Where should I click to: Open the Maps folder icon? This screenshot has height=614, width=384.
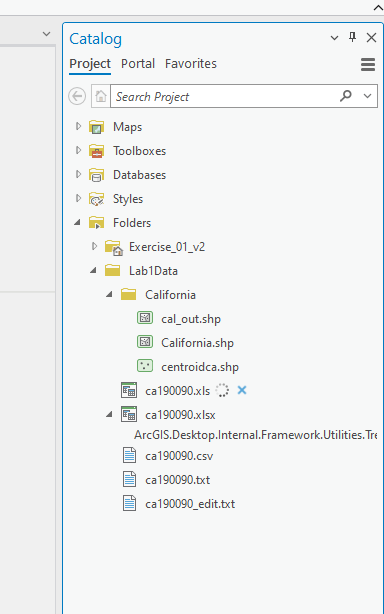(x=96, y=127)
